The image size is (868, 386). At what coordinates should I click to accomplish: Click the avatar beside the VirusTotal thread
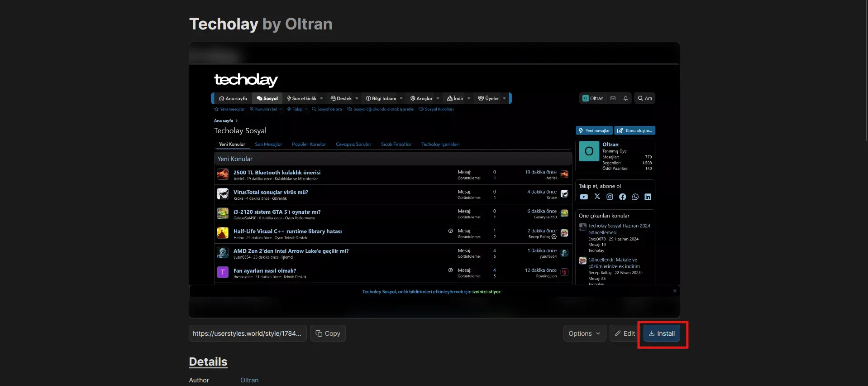pyautogui.click(x=223, y=194)
